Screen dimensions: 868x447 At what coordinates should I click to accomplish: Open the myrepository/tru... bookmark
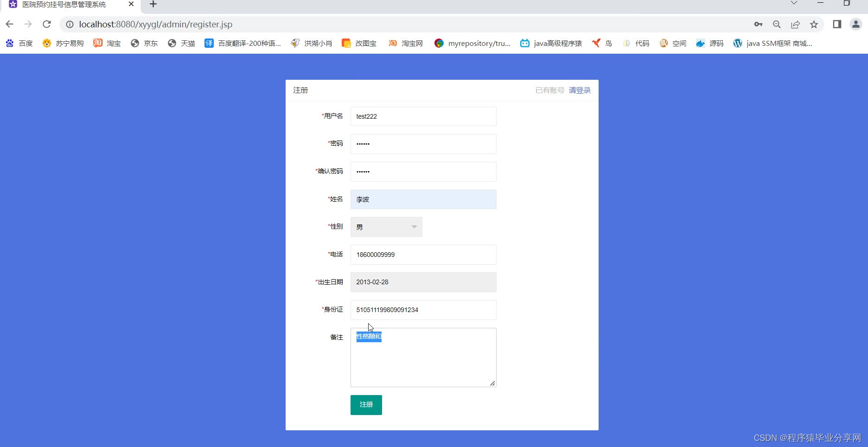point(472,43)
